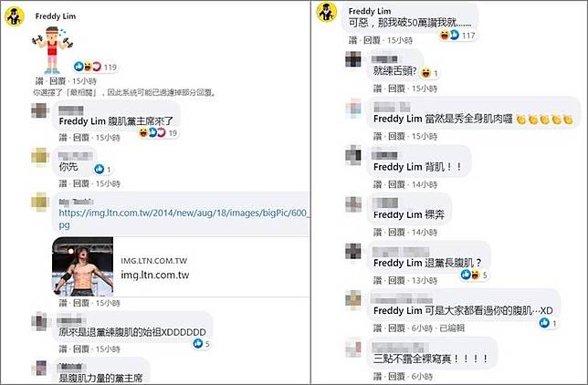Open reactions showing 119 on sticker comment

coord(96,67)
